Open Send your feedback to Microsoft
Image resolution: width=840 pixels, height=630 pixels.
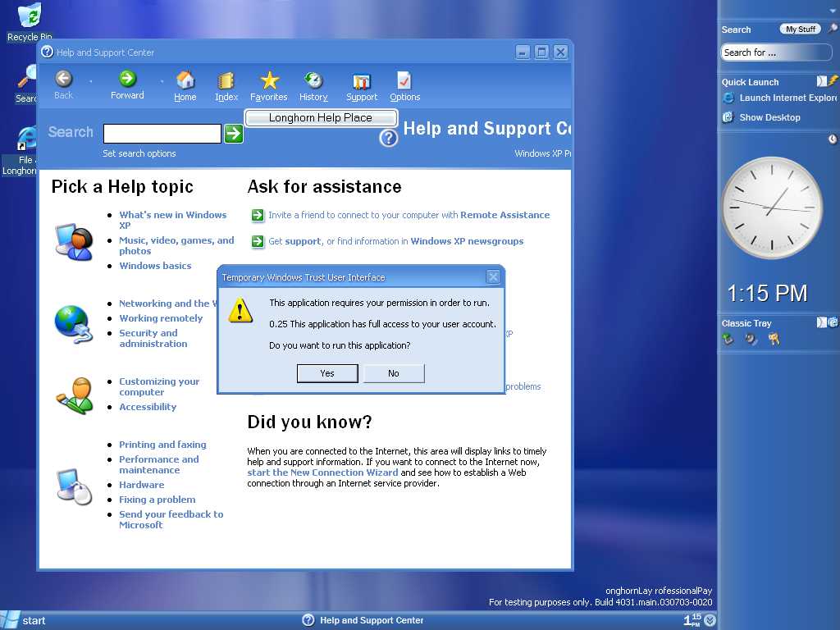click(171, 519)
